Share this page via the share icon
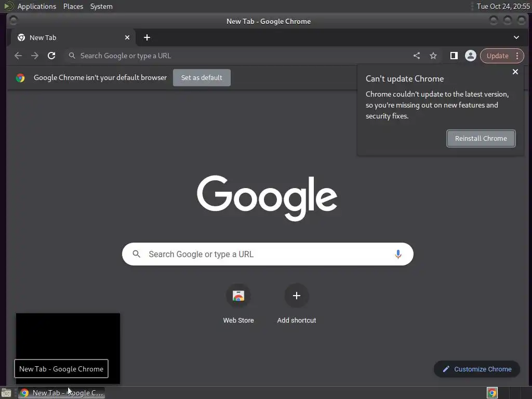 [x=417, y=56]
